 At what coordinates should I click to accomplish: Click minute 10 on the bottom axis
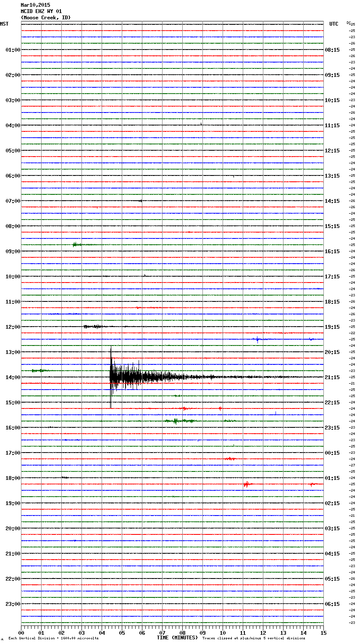tap(223, 633)
